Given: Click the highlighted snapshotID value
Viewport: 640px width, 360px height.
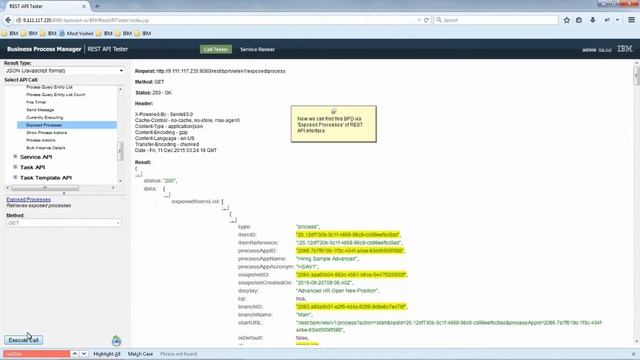Looking at the screenshot, I should tap(351, 275).
